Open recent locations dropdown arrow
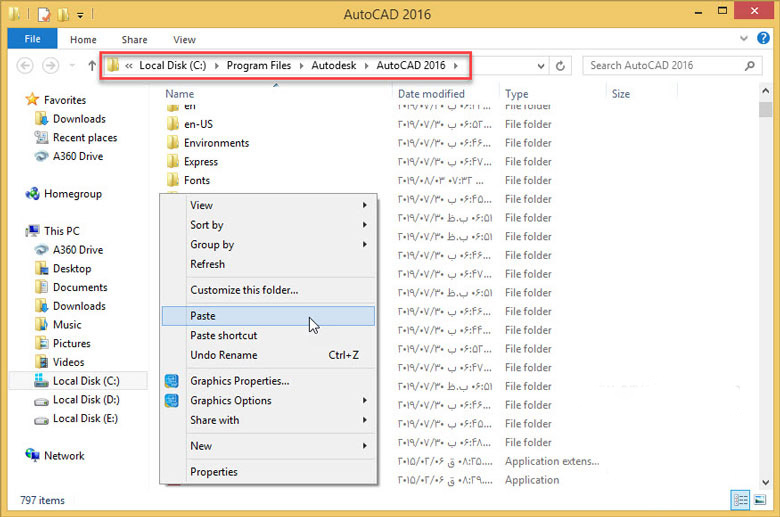This screenshot has width=780, height=517. coord(73,66)
